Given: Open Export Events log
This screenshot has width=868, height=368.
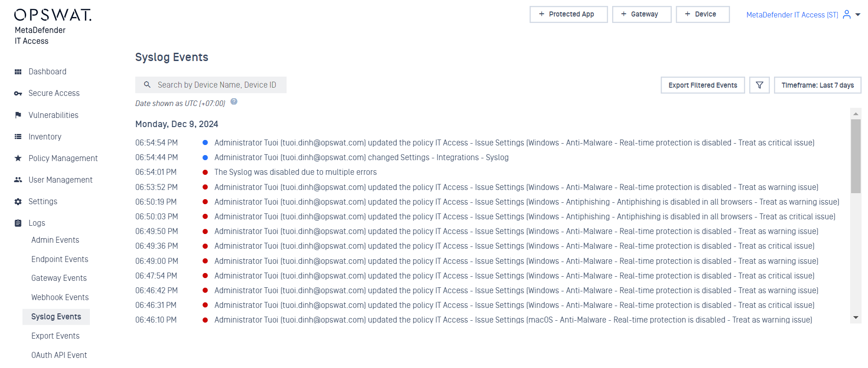Looking at the screenshot, I should [x=55, y=336].
